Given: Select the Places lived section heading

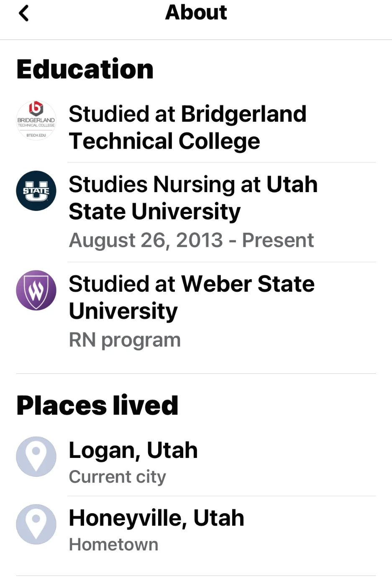Looking at the screenshot, I should 97,405.
